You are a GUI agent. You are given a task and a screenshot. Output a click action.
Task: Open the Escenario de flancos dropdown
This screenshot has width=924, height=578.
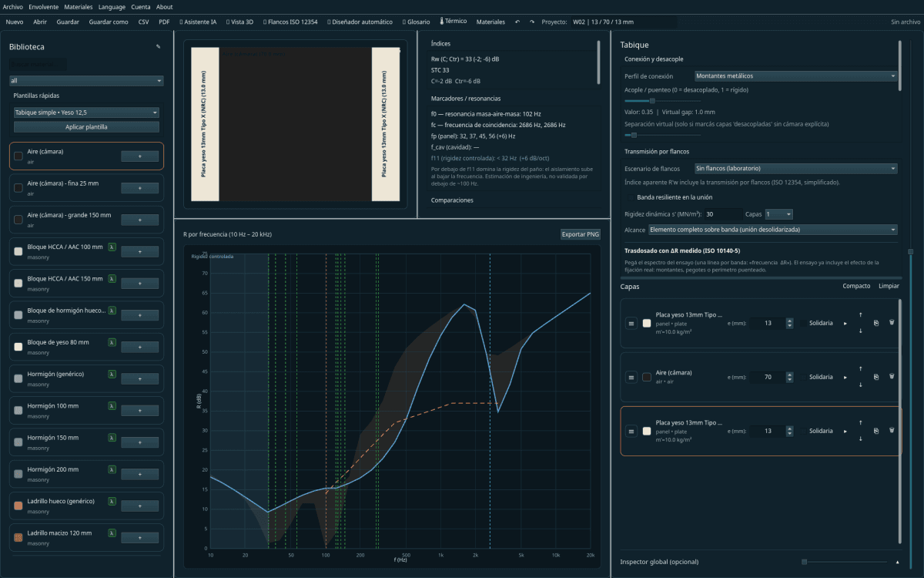click(795, 168)
